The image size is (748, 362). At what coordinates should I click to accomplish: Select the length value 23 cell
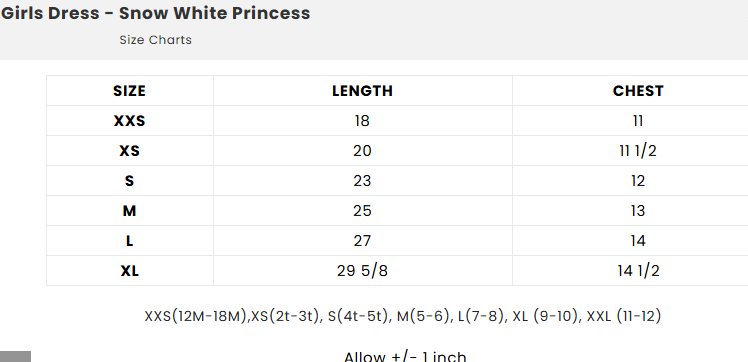pyautogui.click(x=363, y=181)
